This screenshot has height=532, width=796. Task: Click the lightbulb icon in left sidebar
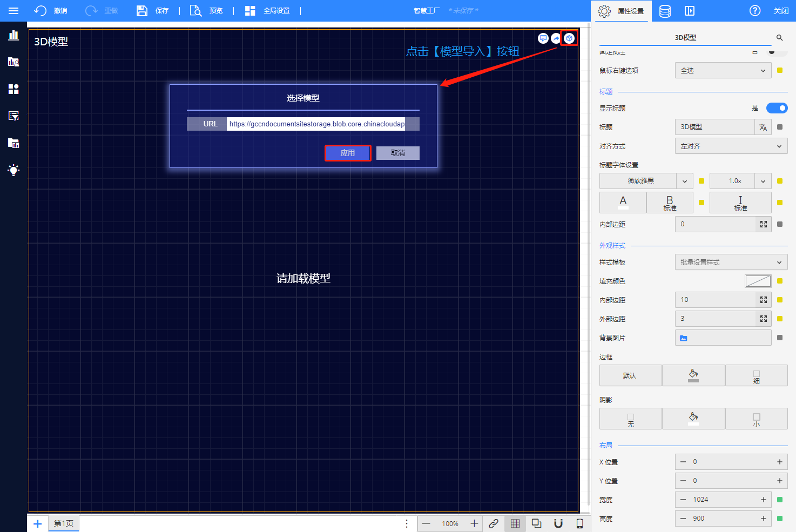(x=14, y=170)
